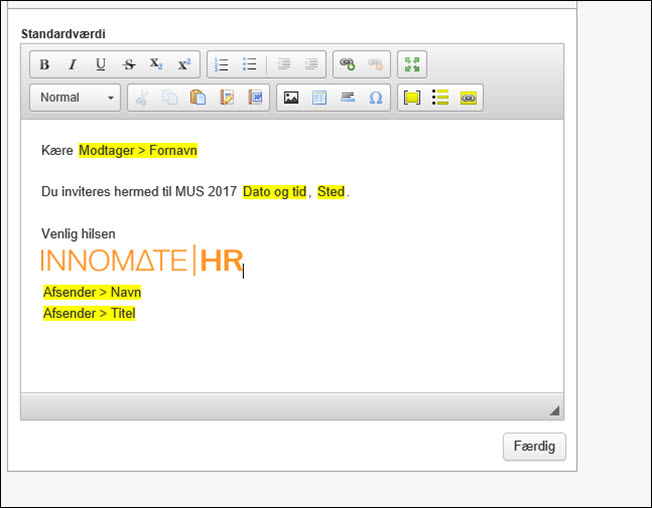Viewport: 652px width, 508px height.
Task: Insert special character omega symbol
Action: tap(376, 98)
